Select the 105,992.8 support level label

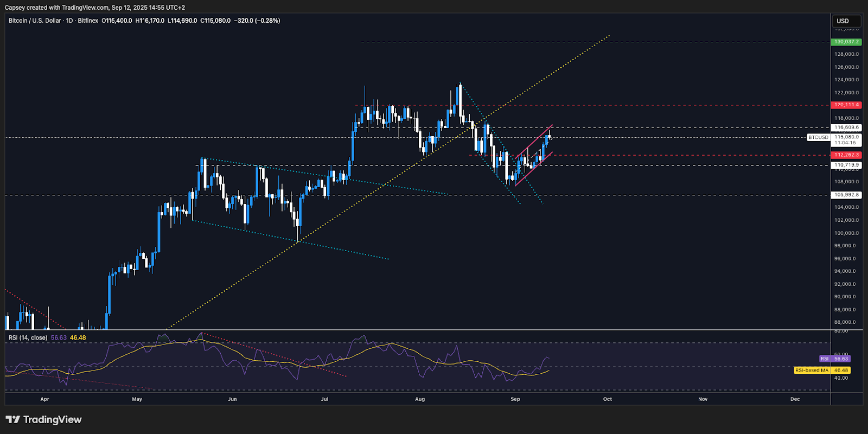(846, 195)
